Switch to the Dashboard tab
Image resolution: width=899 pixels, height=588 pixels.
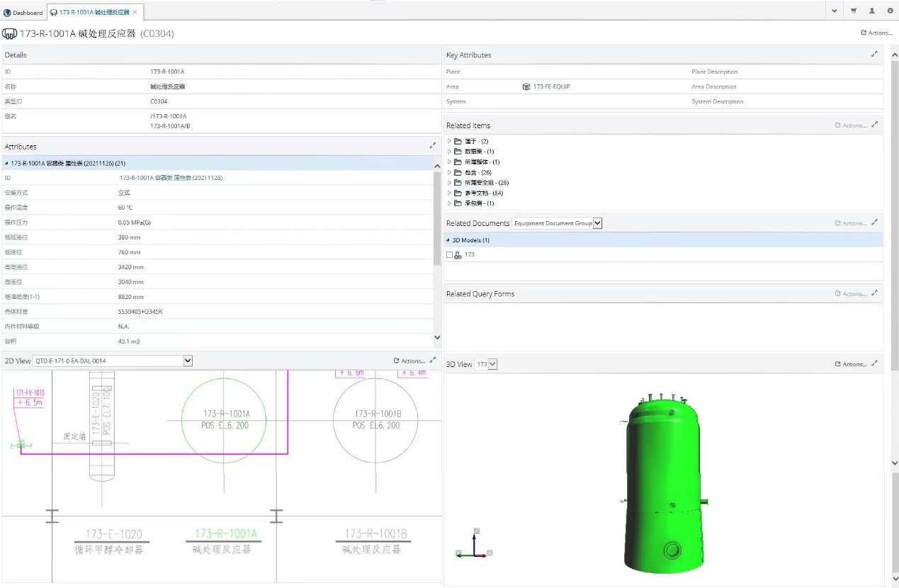(x=23, y=13)
